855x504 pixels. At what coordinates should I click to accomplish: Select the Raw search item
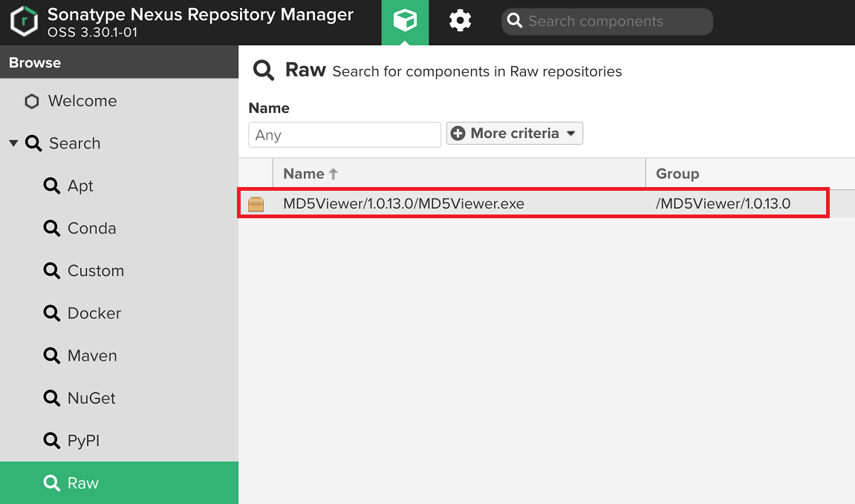point(119,482)
